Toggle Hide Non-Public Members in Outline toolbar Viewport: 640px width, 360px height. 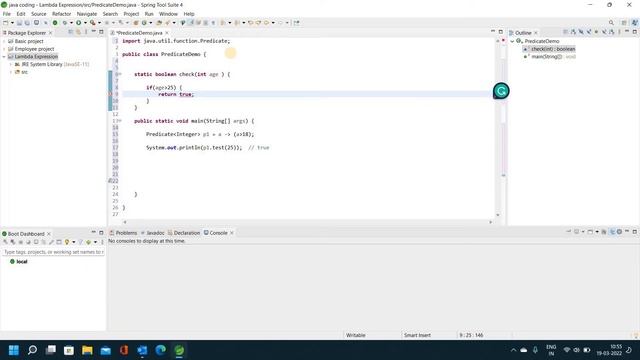596,32
